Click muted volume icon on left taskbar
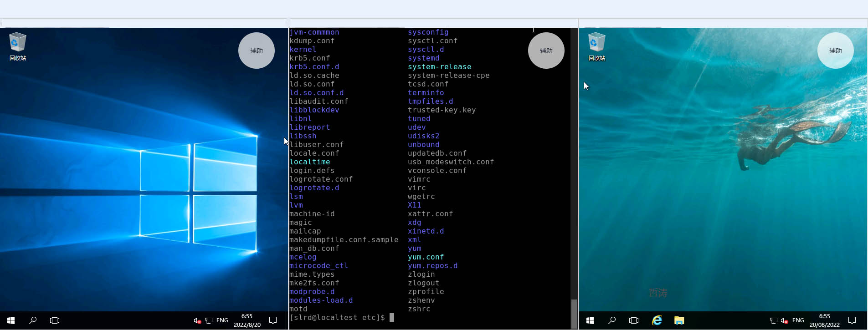This screenshot has width=868, height=330. pyautogui.click(x=197, y=320)
